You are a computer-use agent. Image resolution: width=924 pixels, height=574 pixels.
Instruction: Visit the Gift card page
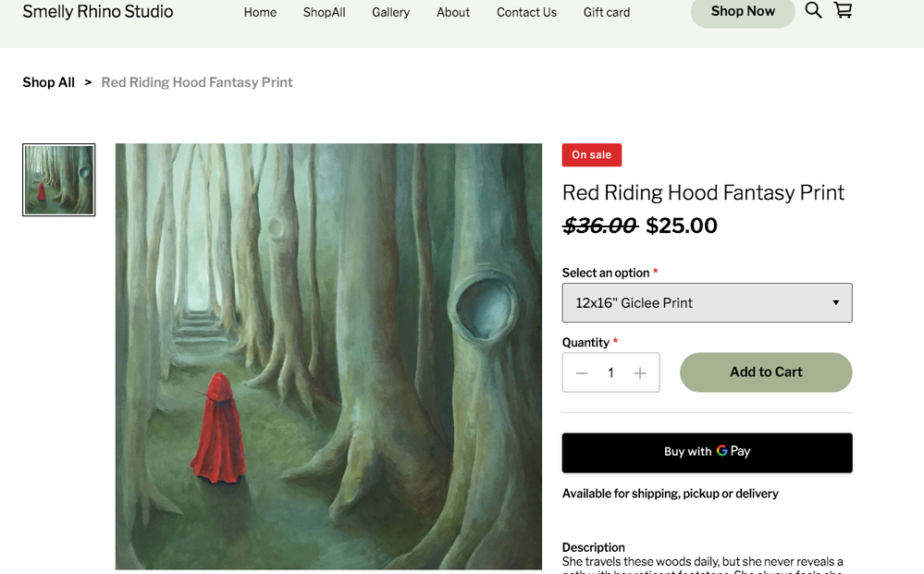point(607,12)
